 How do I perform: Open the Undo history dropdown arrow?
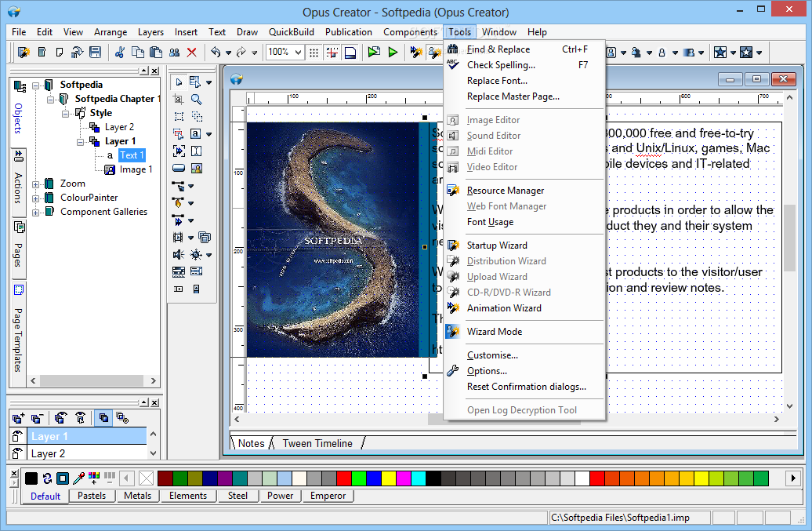(x=228, y=53)
